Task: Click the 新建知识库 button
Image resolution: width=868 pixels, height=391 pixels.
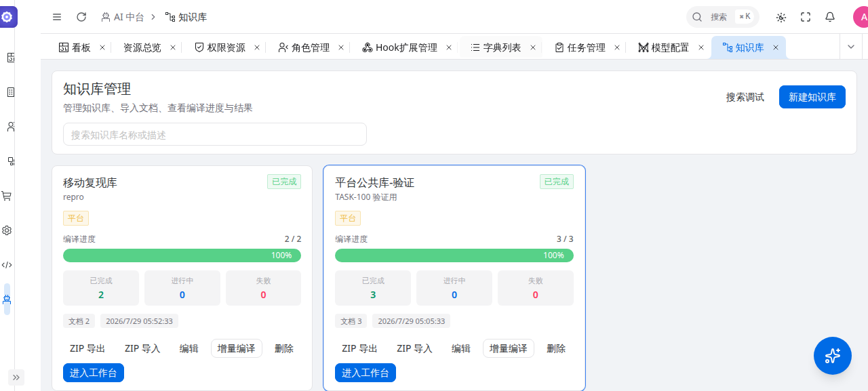Action: (x=812, y=97)
